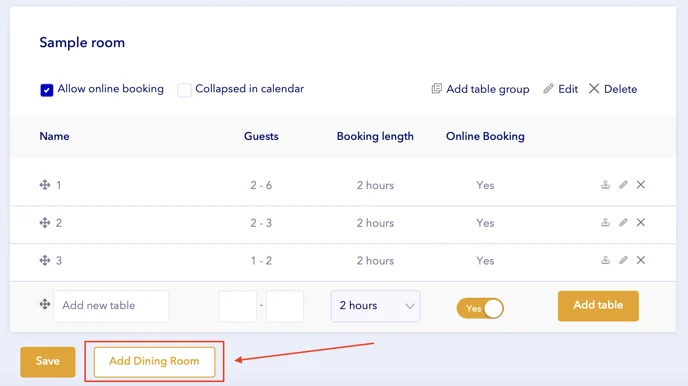
Task: Click Add table group
Action: 480,89
